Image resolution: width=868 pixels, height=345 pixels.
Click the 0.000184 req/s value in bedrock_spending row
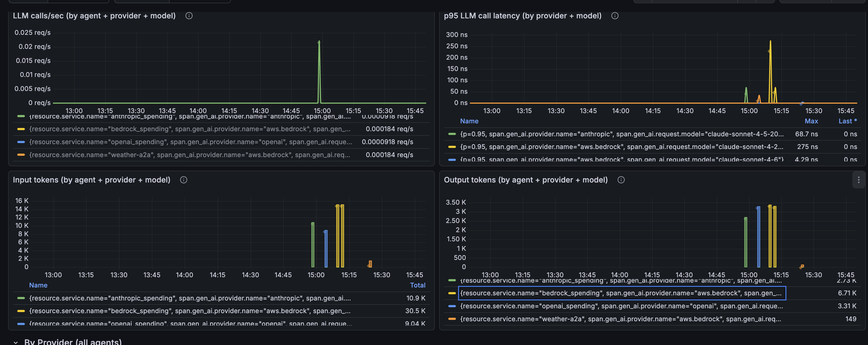[389, 129]
